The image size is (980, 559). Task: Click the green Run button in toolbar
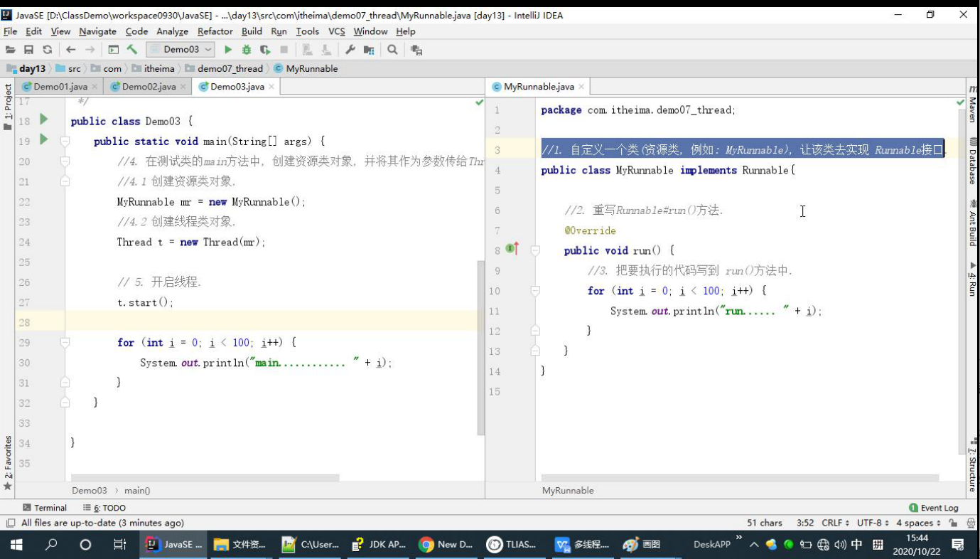(228, 50)
